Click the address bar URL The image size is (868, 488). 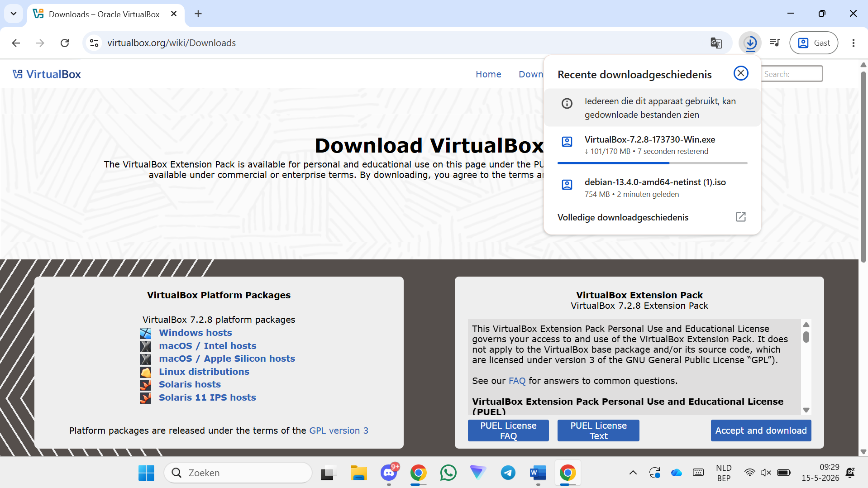tap(172, 43)
